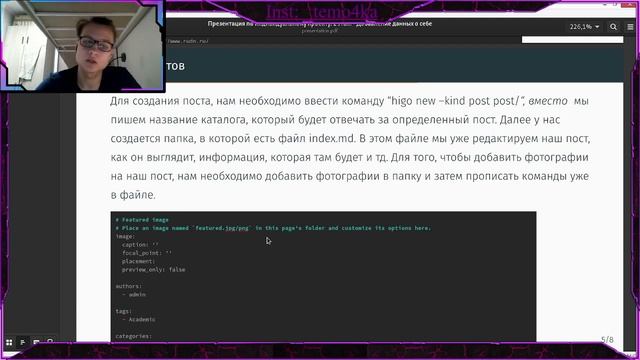Click the italic word "вместо"
Viewport: 640px width, 360px height.
coord(548,101)
